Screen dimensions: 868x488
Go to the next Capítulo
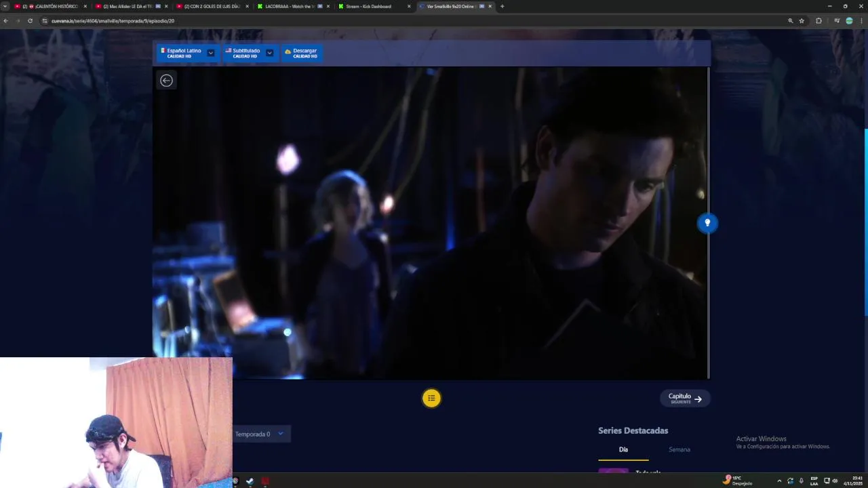(685, 399)
